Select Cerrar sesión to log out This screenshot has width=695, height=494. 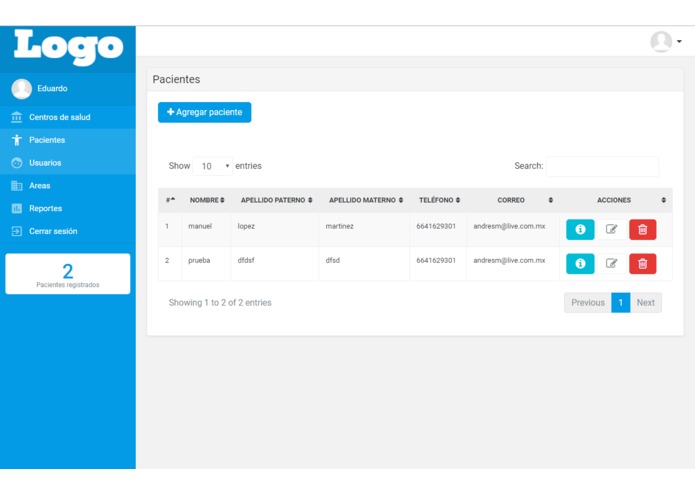(68, 231)
